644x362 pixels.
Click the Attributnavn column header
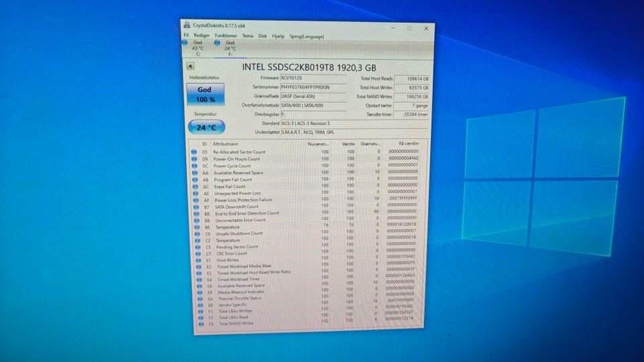point(225,144)
